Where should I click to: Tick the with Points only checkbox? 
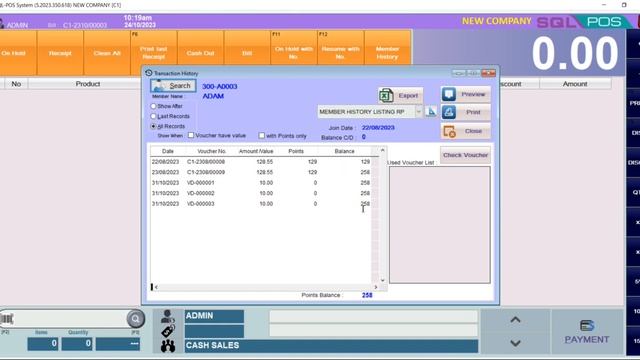tap(262, 135)
